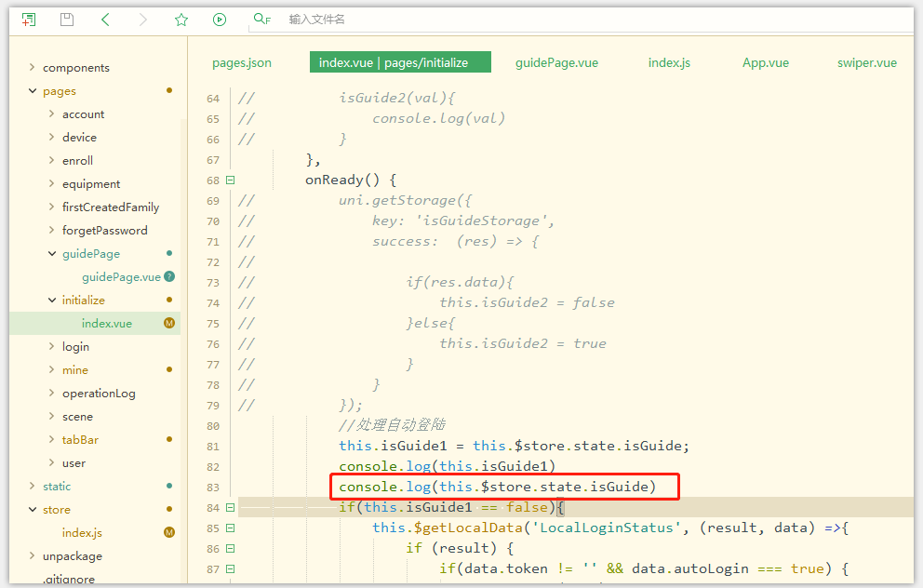Click the save file icon
This screenshot has width=923, height=588.
67,20
